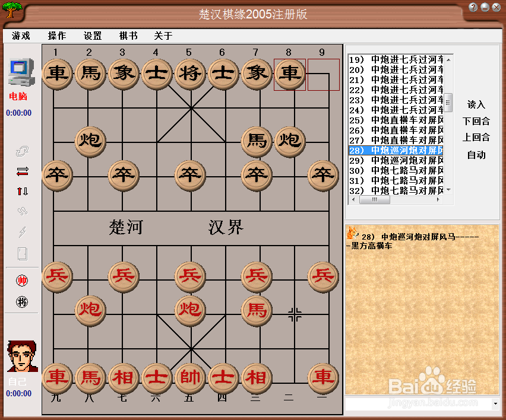Click the lightning bolt icon

[22, 231]
